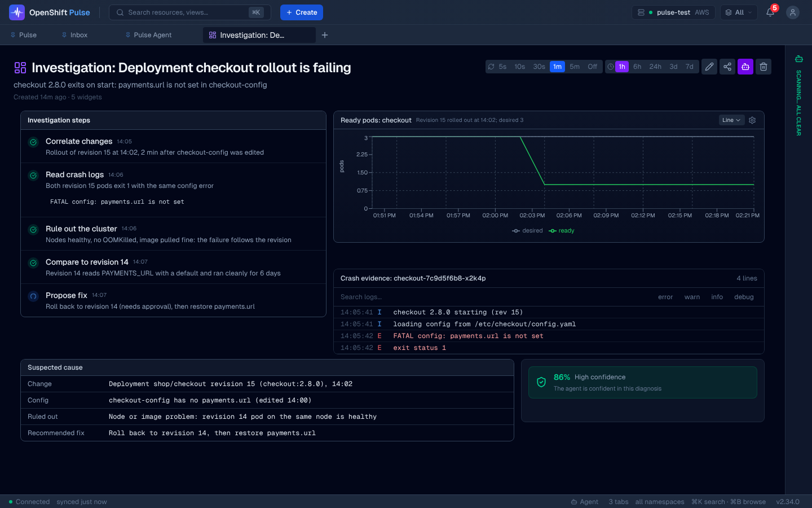Viewport: 812px width, 508px height.
Task: Click Correlate changes completed check icon
Action: tap(33, 142)
